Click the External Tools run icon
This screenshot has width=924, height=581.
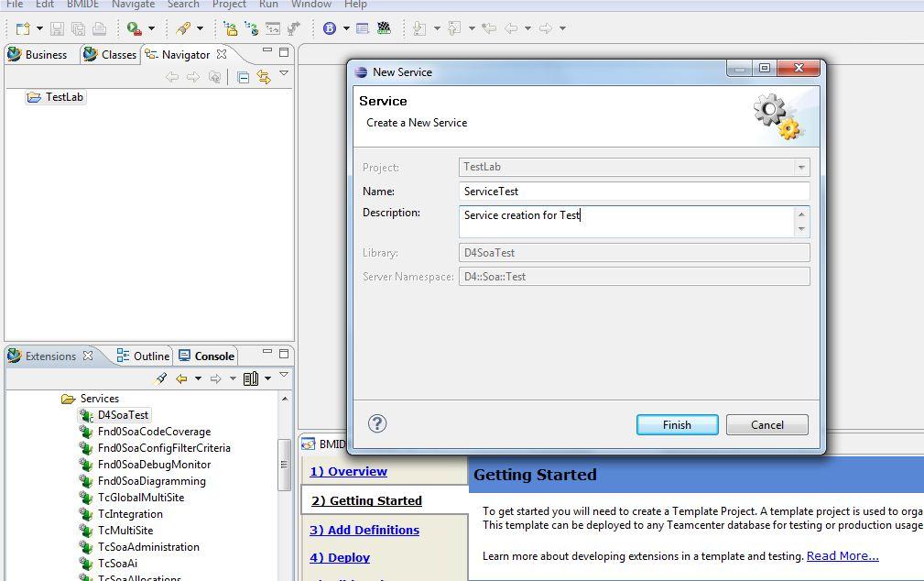(135, 28)
